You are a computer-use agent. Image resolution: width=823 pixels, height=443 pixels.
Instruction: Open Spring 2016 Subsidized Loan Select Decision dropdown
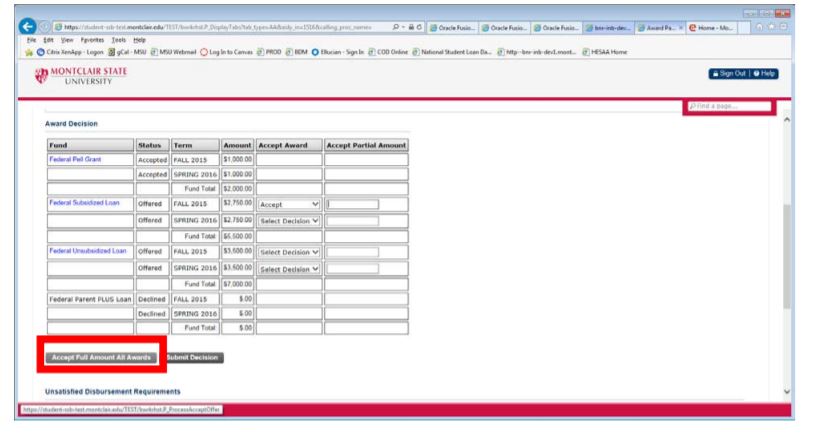[288, 220]
